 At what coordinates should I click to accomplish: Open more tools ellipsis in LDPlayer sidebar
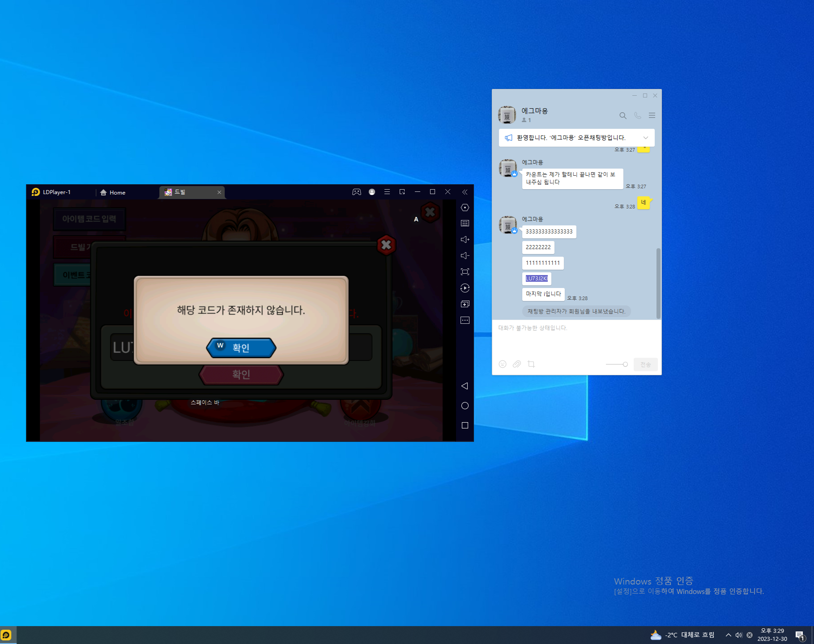click(x=465, y=320)
